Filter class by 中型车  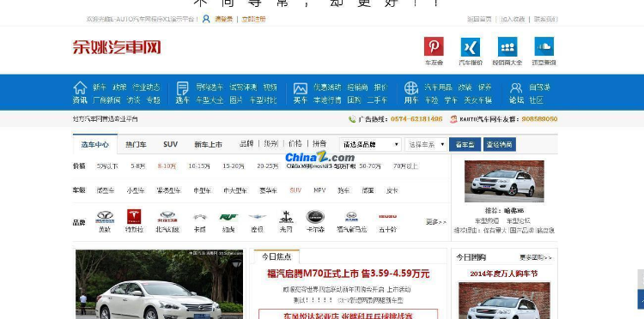[202, 190]
